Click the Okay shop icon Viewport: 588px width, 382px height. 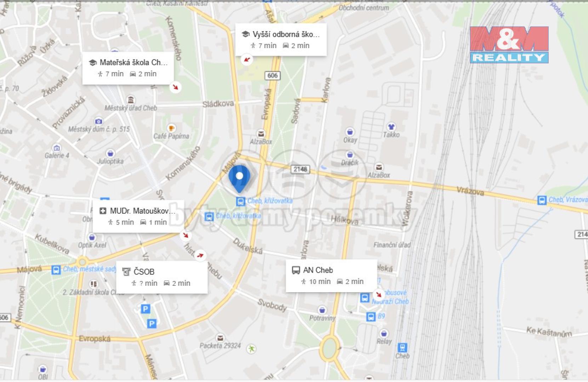[x=350, y=132]
